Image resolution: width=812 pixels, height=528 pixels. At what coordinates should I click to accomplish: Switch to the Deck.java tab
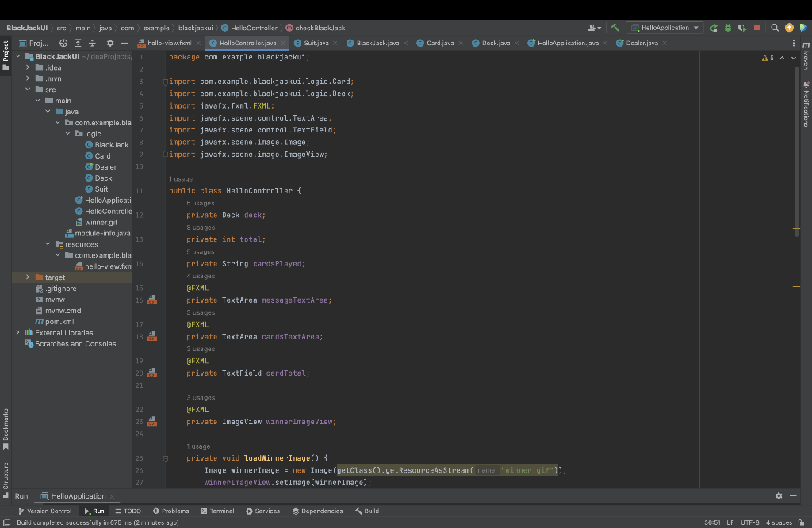(496, 43)
